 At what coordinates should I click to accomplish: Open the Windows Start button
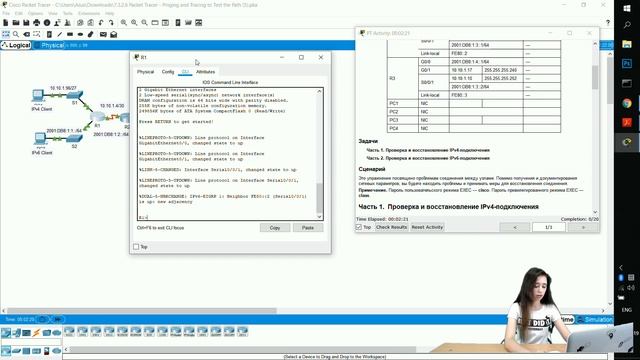pos(627,8)
